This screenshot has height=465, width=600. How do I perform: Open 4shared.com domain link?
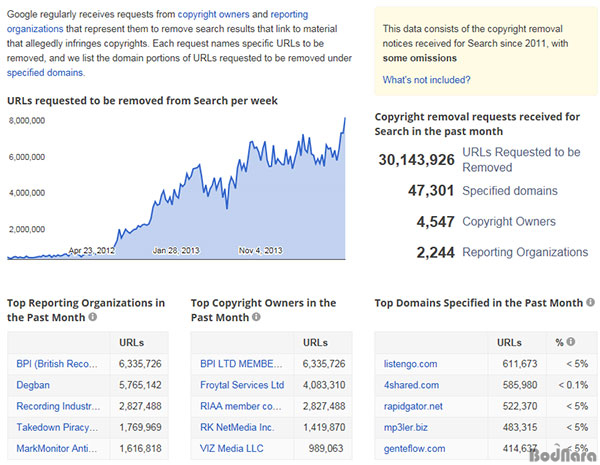pos(411,385)
